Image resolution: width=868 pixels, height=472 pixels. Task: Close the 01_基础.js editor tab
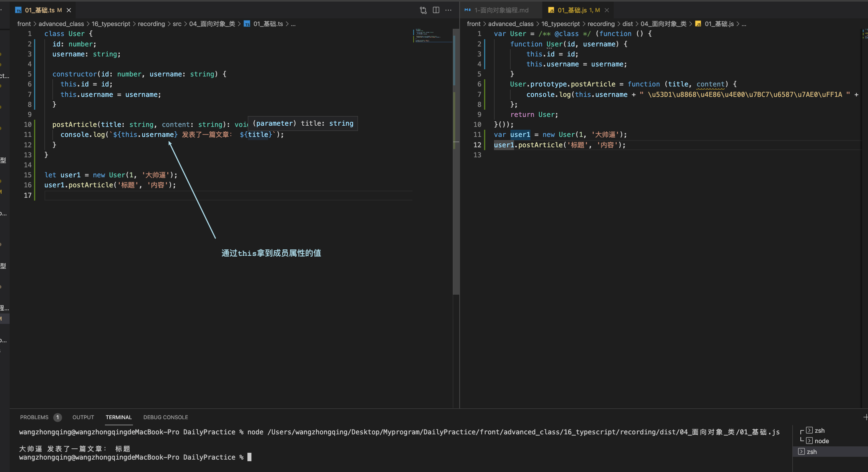(607, 10)
